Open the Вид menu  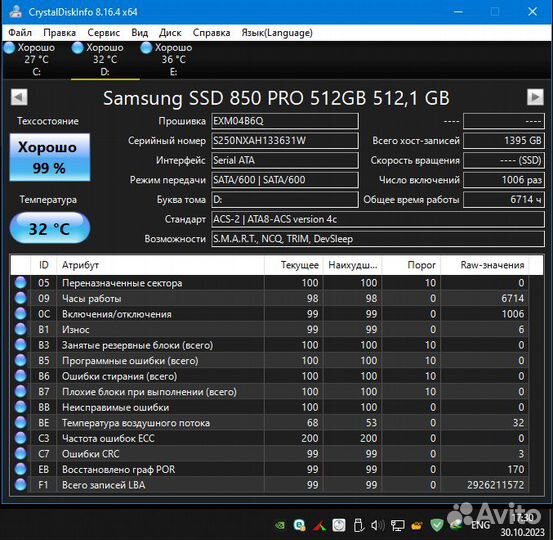[x=140, y=33]
